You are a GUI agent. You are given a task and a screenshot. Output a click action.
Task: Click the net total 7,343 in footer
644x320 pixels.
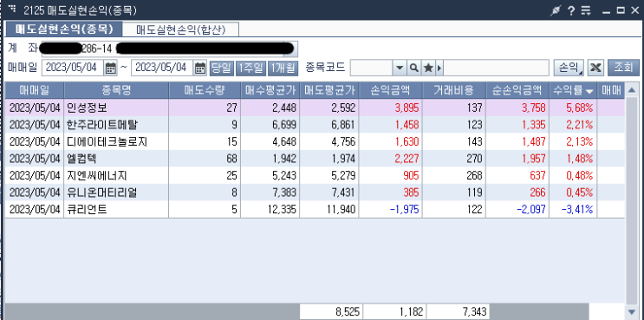[458, 312]
